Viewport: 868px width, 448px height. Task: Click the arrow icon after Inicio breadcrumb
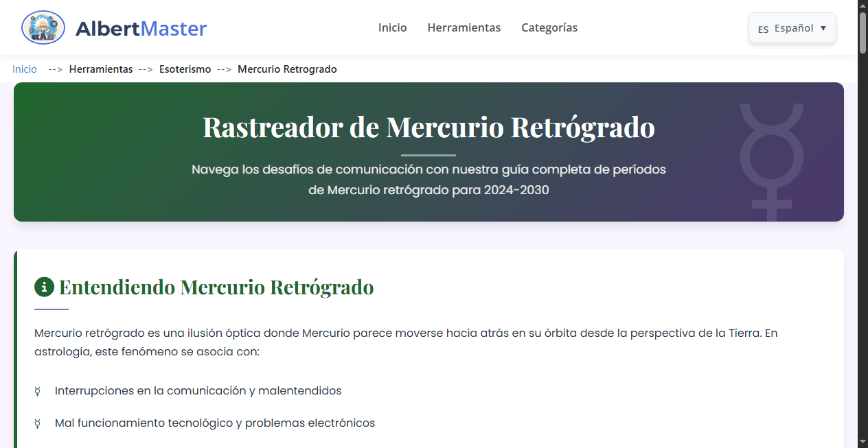(54, 69)
